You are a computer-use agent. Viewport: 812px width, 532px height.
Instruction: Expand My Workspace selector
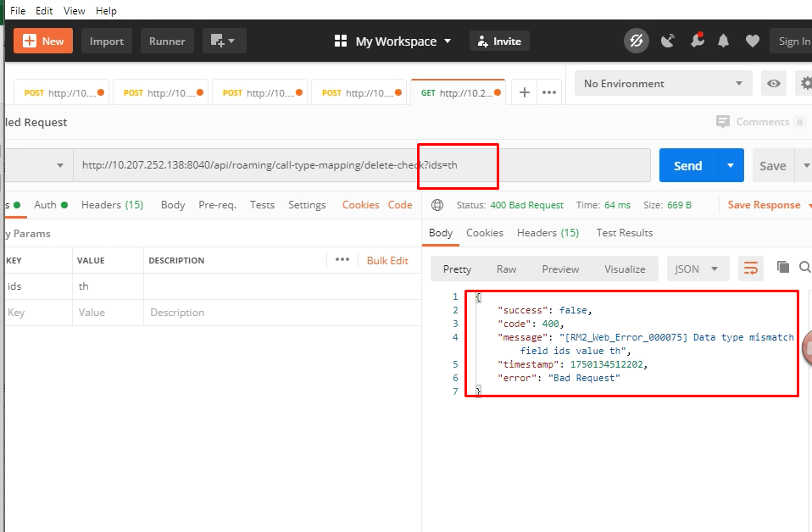392,41
